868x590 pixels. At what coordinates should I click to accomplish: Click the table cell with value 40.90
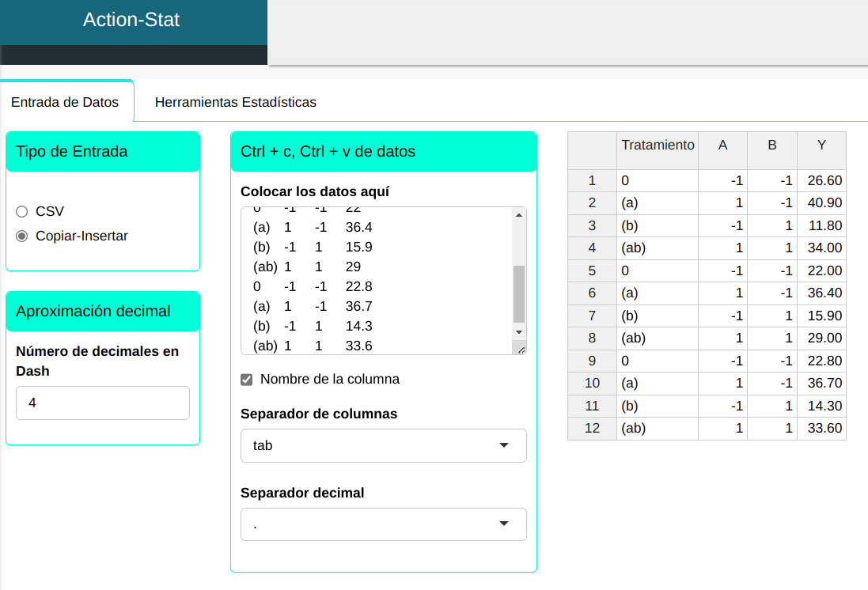tap(821, 202)
